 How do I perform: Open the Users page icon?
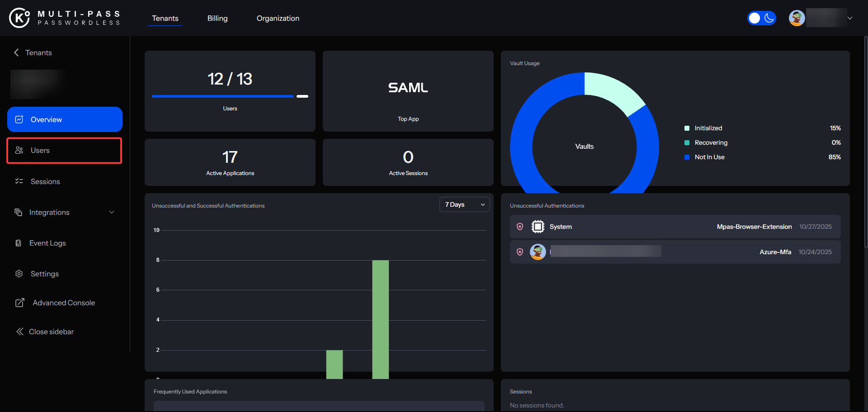19,150
